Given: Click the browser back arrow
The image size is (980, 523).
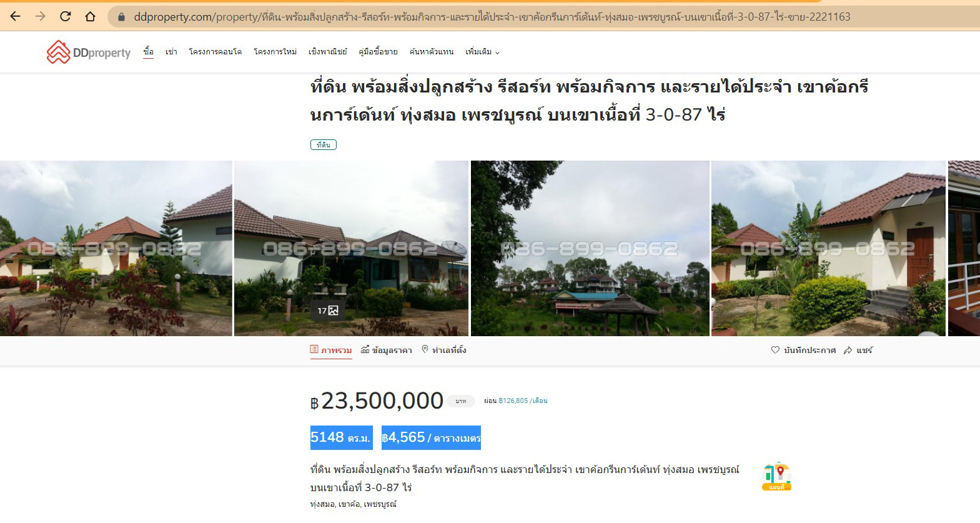Looking at the screenshot, I should tap(15, 16).
